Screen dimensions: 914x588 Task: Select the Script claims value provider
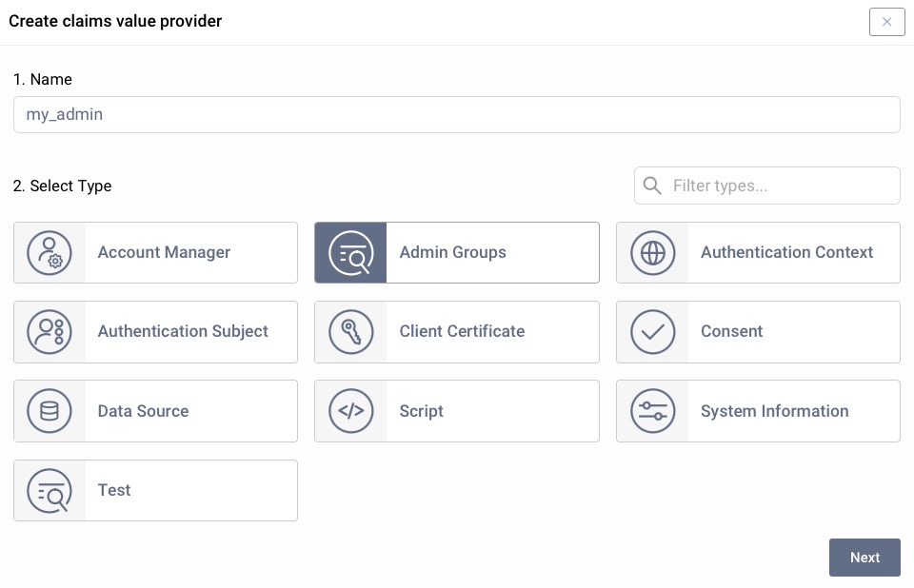[457, 411]
